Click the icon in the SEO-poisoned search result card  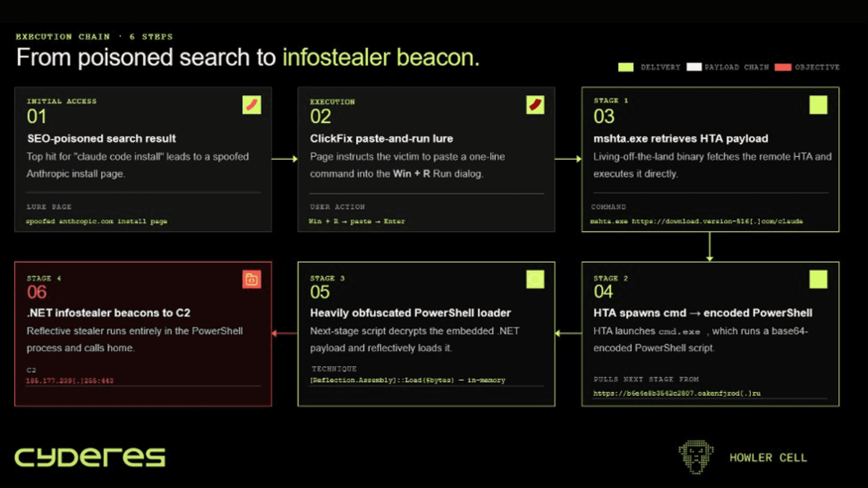point(251,105)
